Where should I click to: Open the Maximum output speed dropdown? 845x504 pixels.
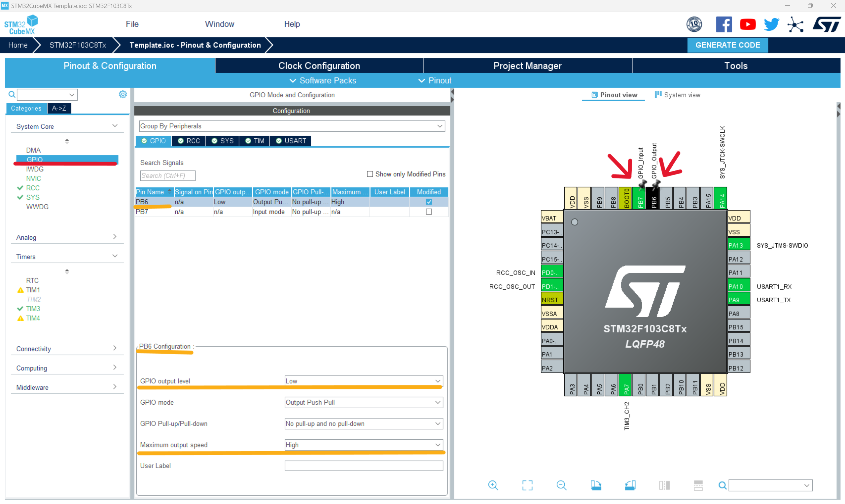[x=363, y=445]
